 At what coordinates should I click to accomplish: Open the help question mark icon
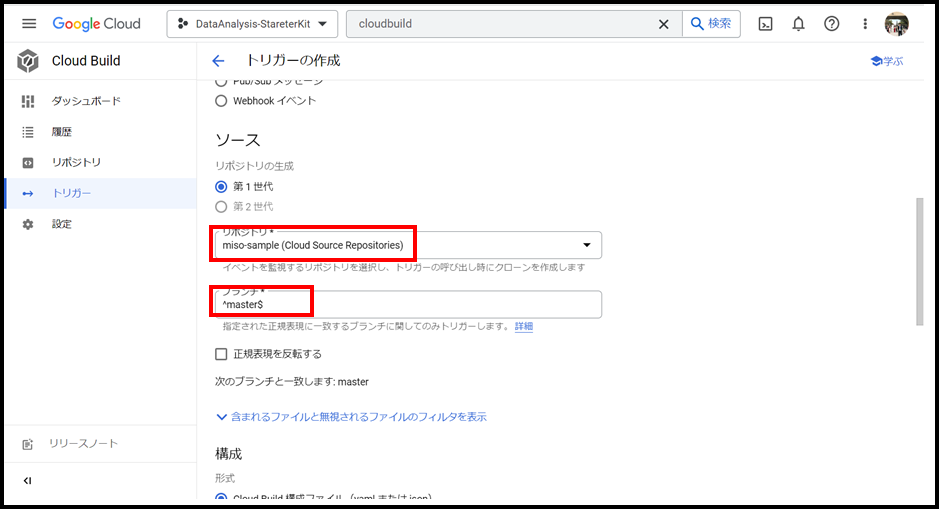click(x=831, y=24)
